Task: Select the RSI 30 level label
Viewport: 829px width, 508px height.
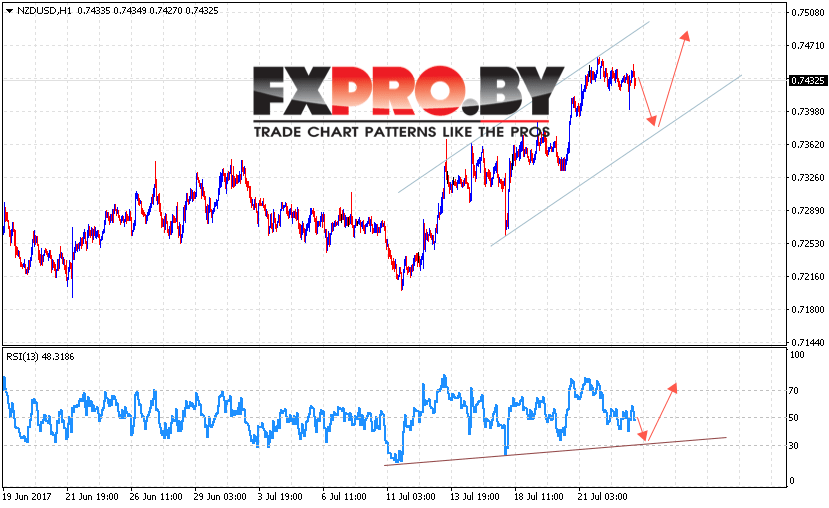Action: pyautogui.click(x=794, y=446)
